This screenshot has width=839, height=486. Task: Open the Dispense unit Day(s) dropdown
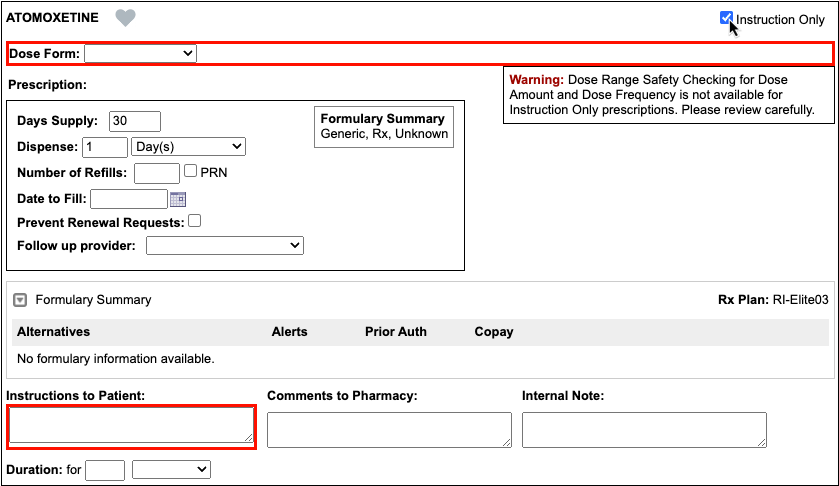point(188,147)
